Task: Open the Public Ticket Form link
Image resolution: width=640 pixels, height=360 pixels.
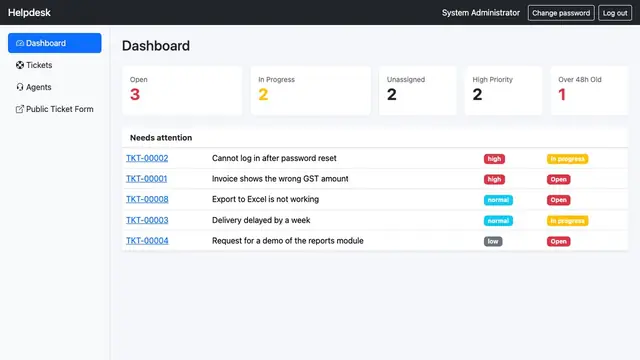Action: pyautogui.click(x=55, y=109)
